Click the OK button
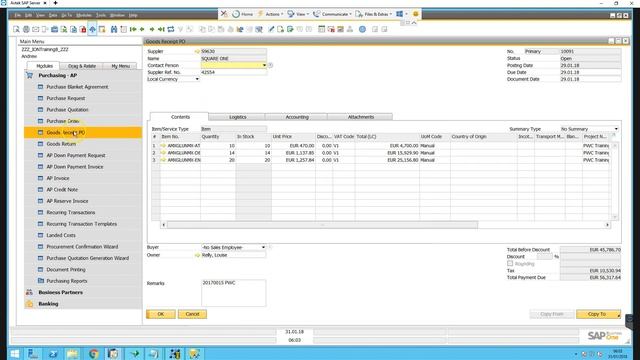Image resolution: width=640 pixels, height=360 pixels. [x=161, y=314]
